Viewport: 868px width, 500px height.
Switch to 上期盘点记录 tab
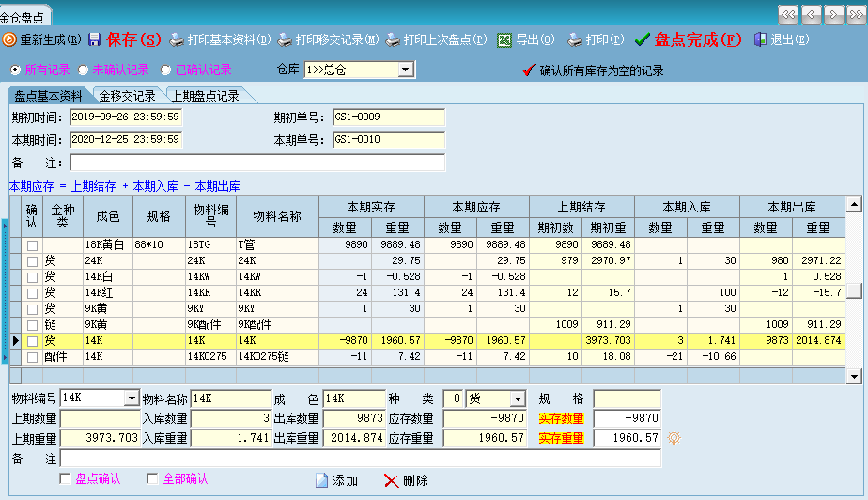point(206,96)
